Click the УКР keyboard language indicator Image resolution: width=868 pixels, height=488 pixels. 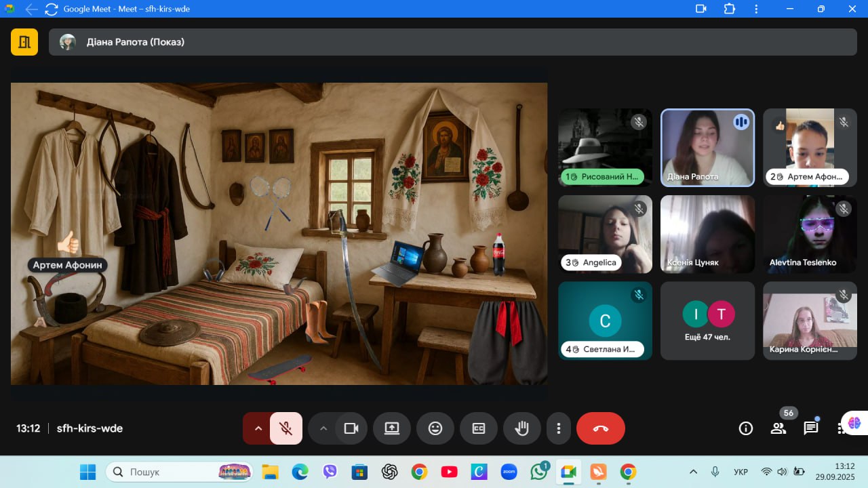(x=741, y=472)
